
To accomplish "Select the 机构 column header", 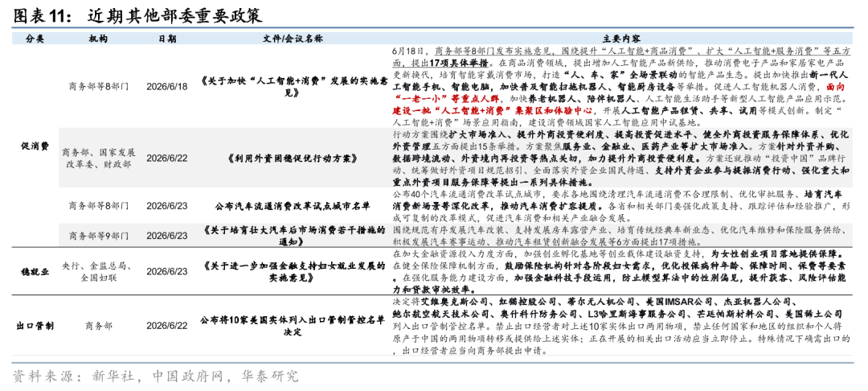I will (99, 39).
